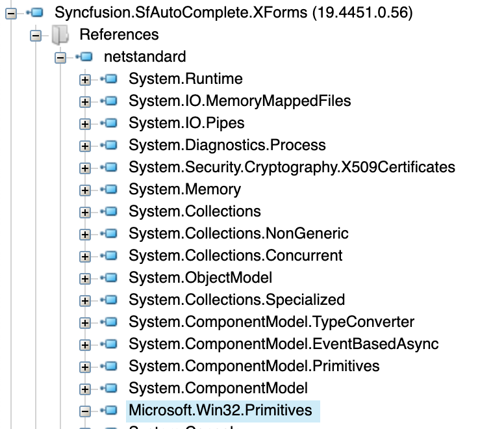Viewport: 504px width, 429px height.
Task: Click the System.IO.Pipes assembly icon
Action: point(109,123)
